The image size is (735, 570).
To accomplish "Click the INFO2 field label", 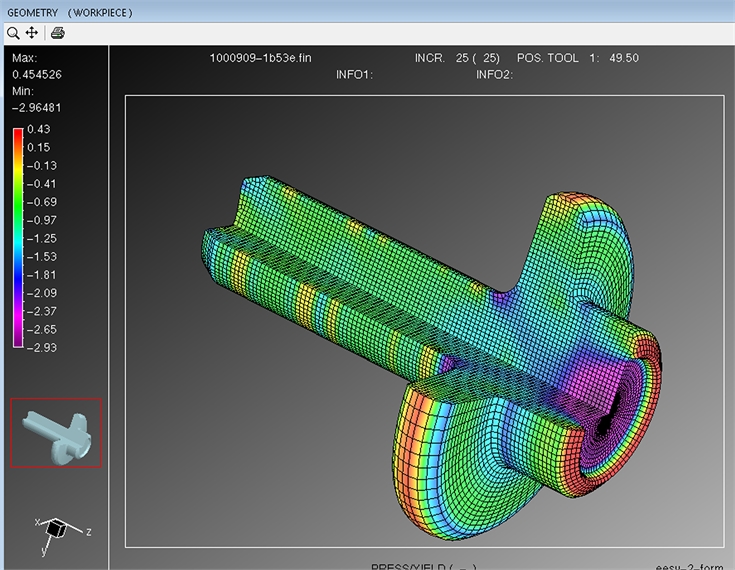I will (494, 74).
